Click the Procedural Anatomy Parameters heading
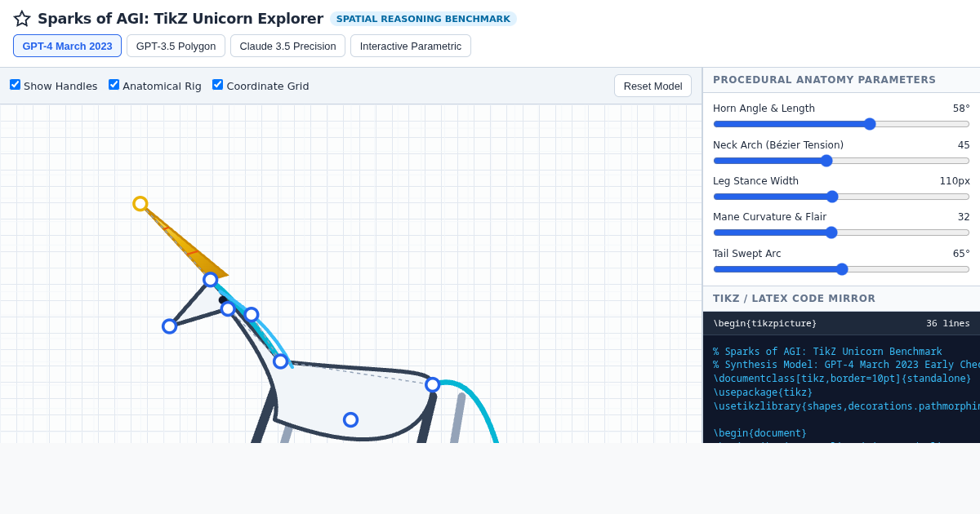The width and height of the screenshot is (980, 514). pos(825,80)
